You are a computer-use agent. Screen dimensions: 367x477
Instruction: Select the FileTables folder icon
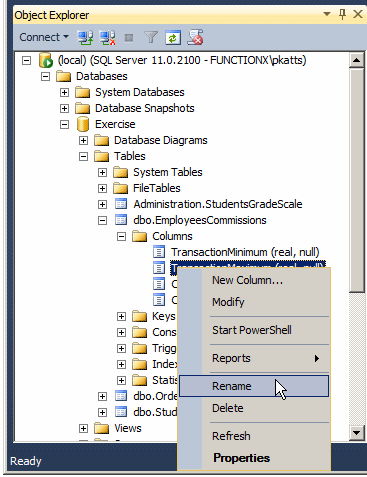120,188
